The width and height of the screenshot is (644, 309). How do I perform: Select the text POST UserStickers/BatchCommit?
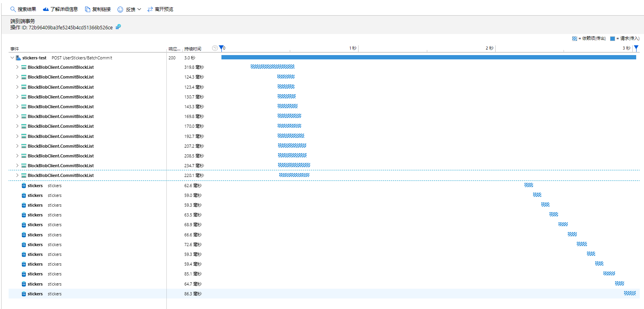82,58
